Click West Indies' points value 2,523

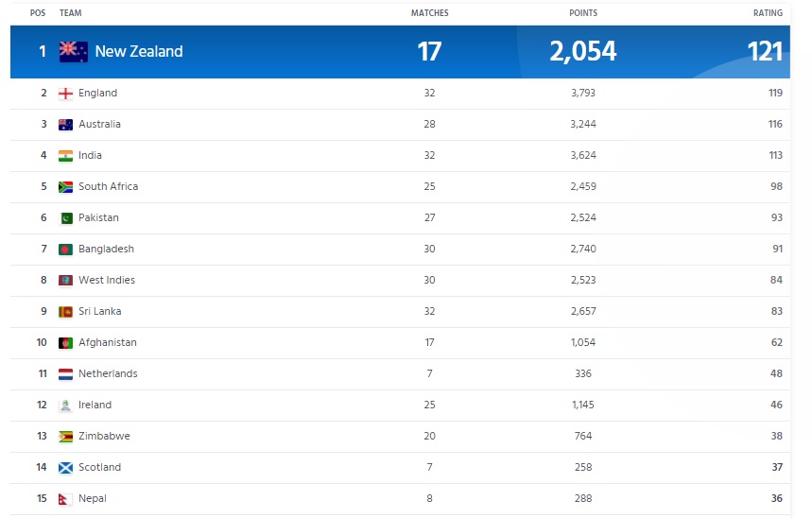pyautogui.click(x=583, y=280)
